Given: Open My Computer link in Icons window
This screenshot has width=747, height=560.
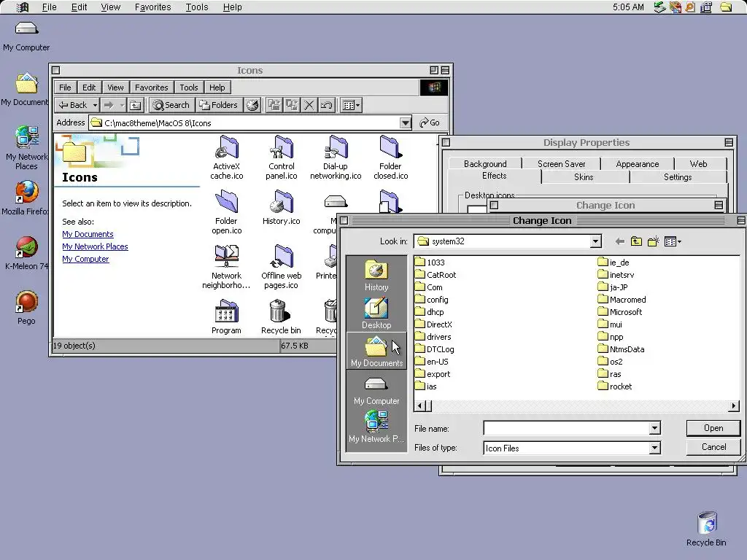Looking at the screenshot, I should [x=85, y=259].
